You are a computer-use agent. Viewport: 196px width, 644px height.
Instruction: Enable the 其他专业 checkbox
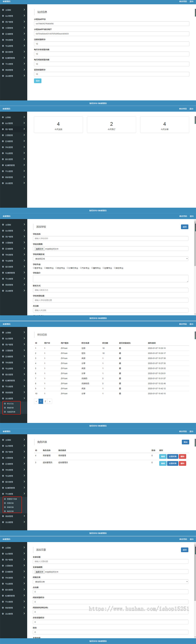point(115,268)
